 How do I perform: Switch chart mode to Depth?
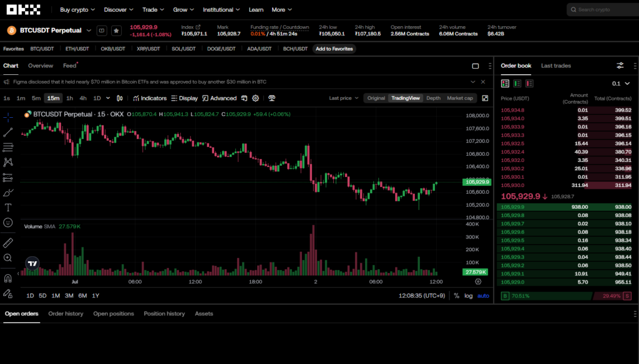tap(433, 98)
